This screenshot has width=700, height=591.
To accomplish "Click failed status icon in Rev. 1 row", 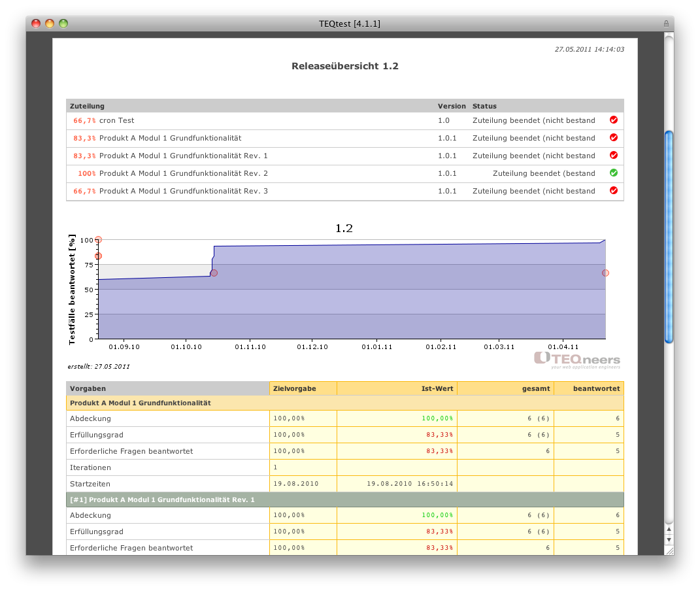I will pyautogui.click(x=614, y=155).
